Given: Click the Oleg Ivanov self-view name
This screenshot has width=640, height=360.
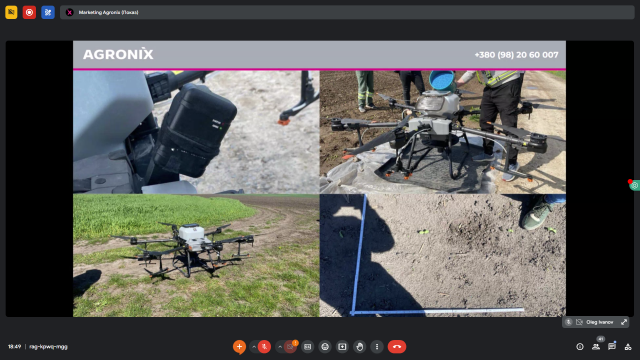Looking at the screenshot, I should 600,322.
